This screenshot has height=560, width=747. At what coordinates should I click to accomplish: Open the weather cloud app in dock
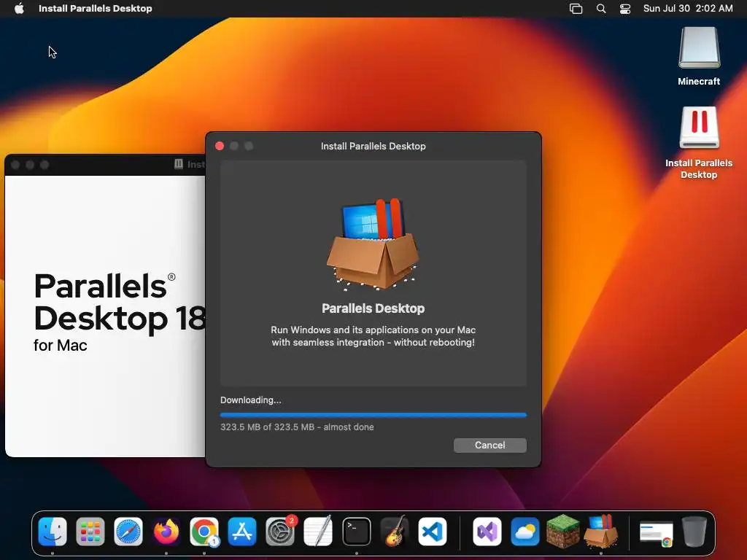click(x=525, y=532)
